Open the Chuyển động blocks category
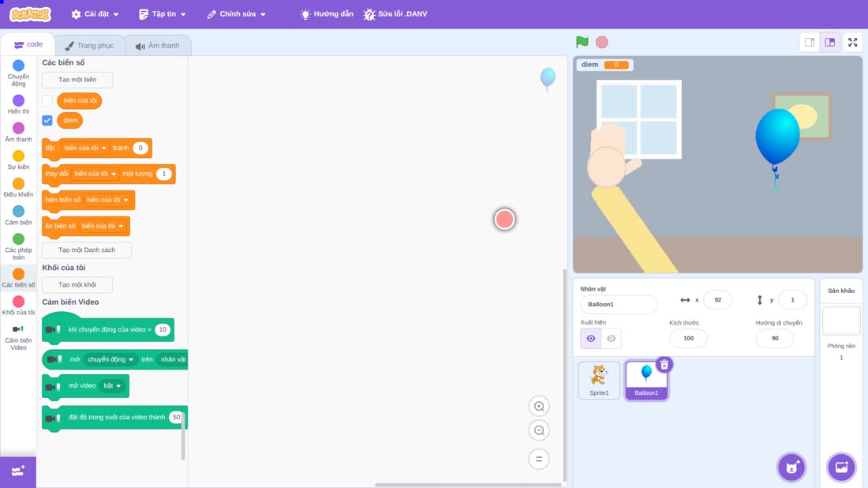868x488 pixels. coord(18,73)
